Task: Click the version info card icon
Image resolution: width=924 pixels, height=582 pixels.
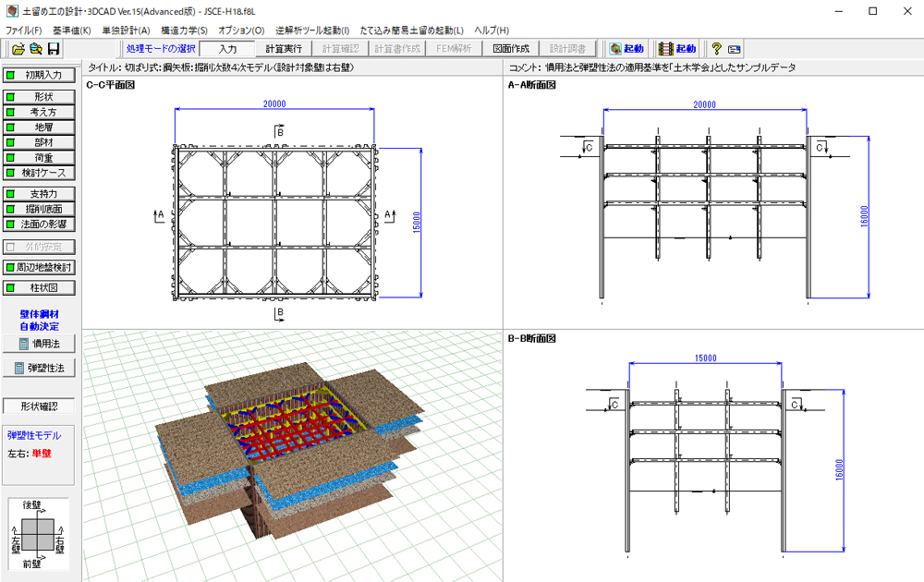Action: (734, 50)
